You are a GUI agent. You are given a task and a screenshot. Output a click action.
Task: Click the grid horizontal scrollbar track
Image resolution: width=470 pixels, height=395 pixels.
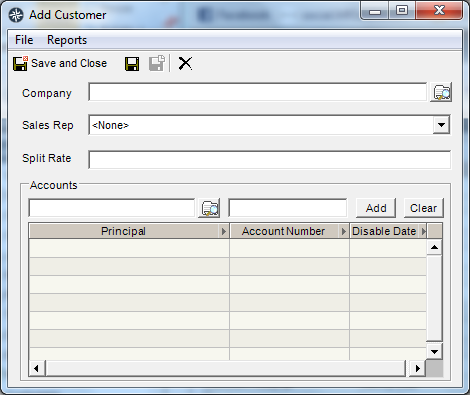(x=226, y=368)
